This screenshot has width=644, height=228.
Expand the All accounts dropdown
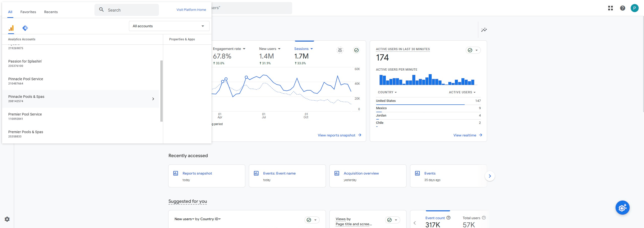coord(169,26)
